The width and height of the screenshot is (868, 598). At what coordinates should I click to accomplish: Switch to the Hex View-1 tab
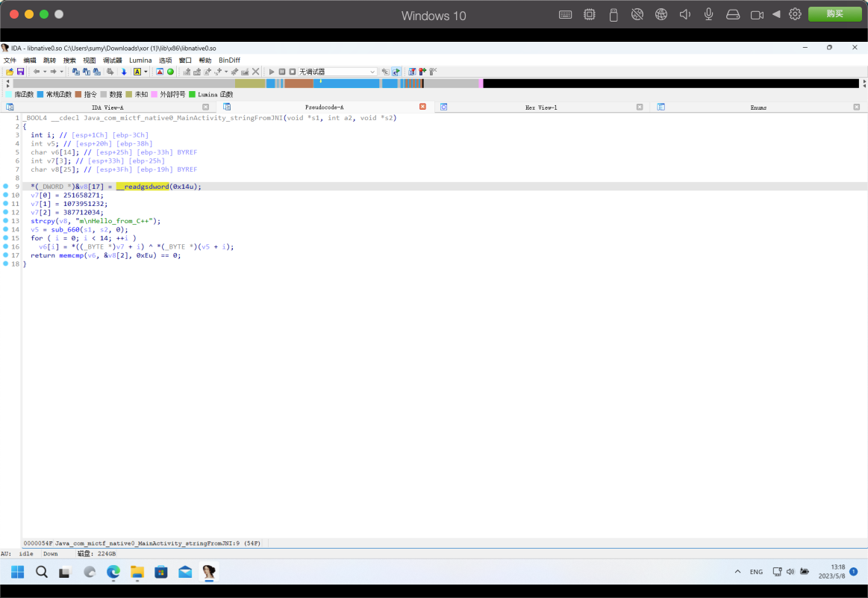click(x=541, y=108)
